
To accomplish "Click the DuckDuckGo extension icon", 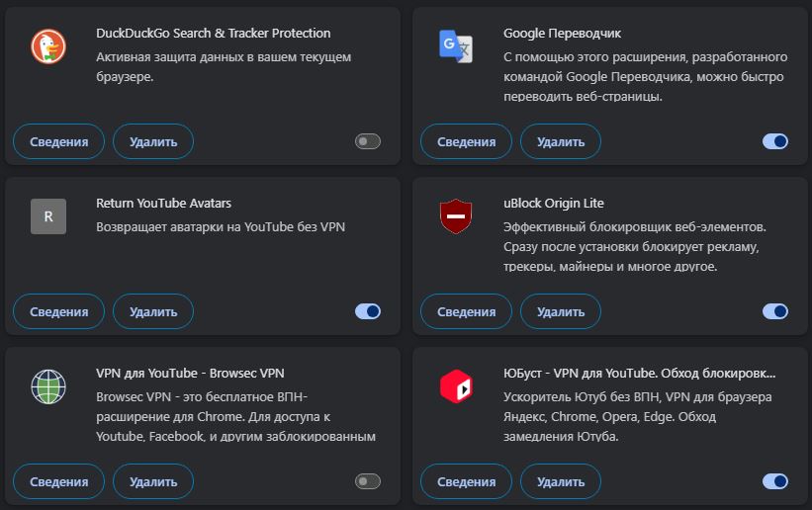I will 47,45.
